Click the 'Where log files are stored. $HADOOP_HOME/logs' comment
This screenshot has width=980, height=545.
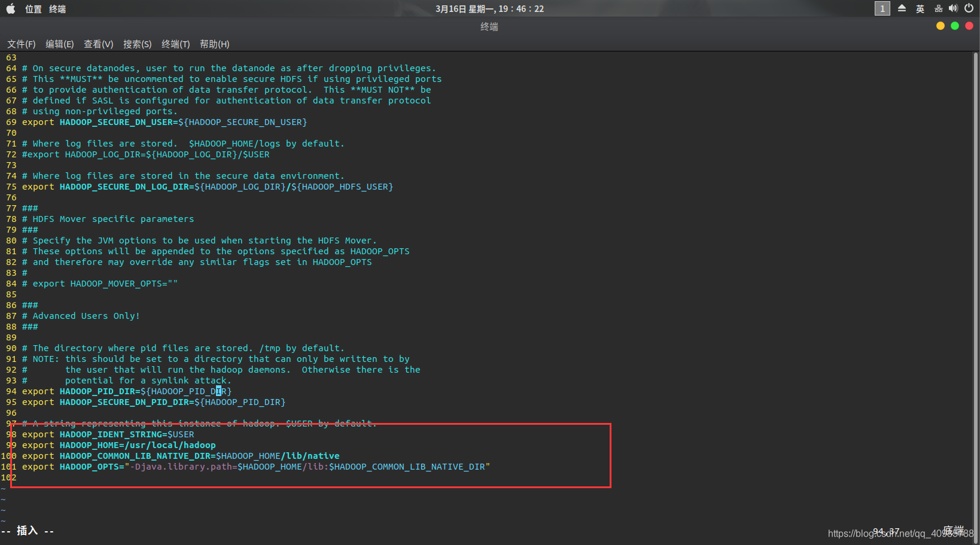click(x=183, y=144)
